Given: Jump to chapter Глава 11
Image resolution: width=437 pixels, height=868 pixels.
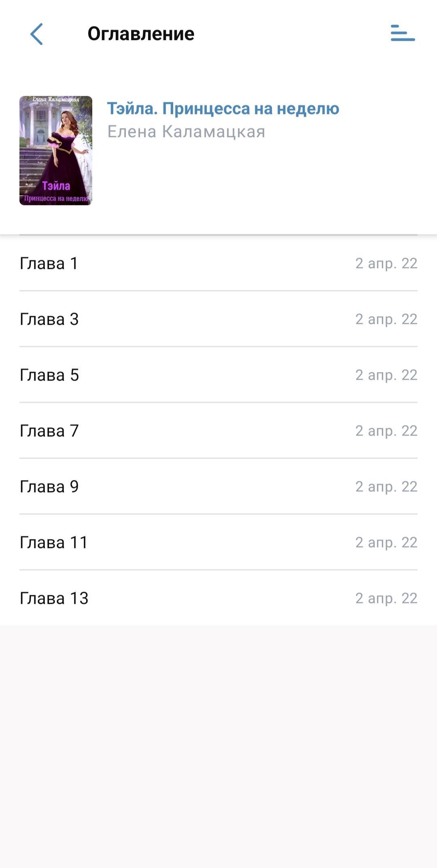Looking at the screenshot, I should click(53, 542).
